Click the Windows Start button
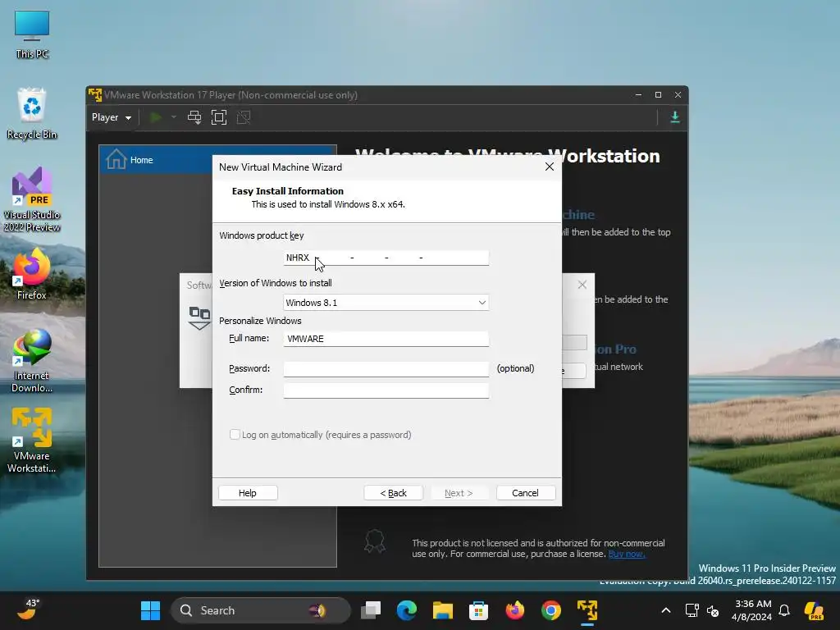This screenshot has width=840, height=630. click(x=151, y=610)
